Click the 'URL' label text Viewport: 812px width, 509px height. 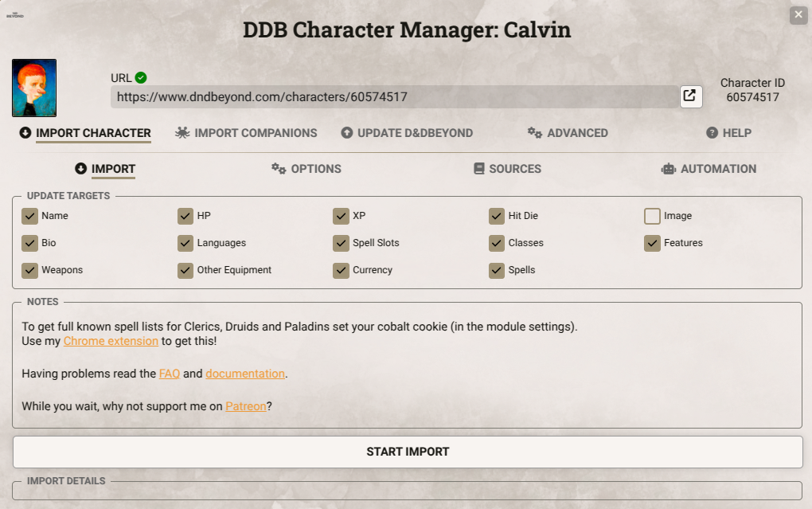pos(121,78)
